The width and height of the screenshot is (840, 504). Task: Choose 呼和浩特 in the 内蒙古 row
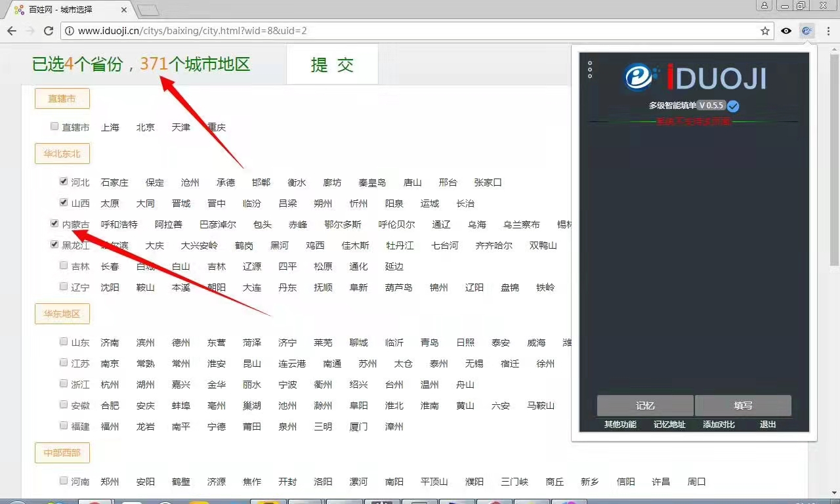(119, 224)
